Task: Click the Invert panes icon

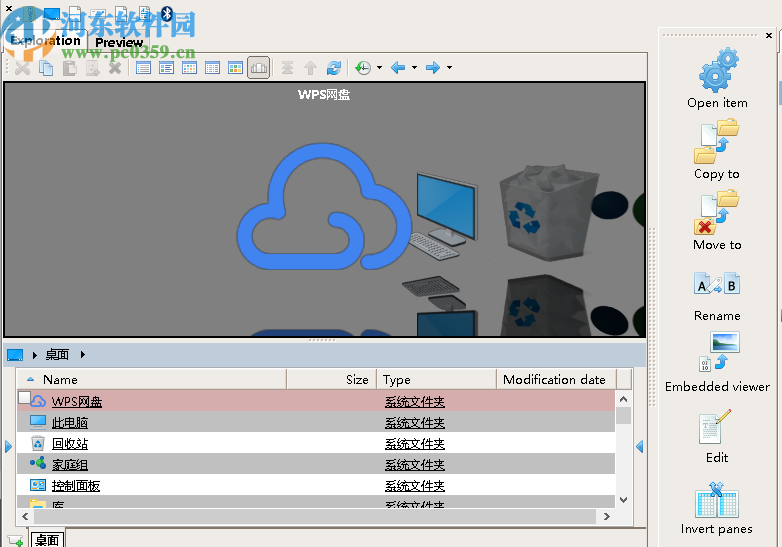Action: 717,500
